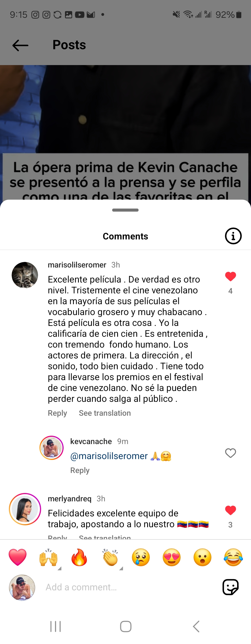This screenshot has height=644, width=251.
Task: Insert the red heart emoji
Action: tap(18, 557)
